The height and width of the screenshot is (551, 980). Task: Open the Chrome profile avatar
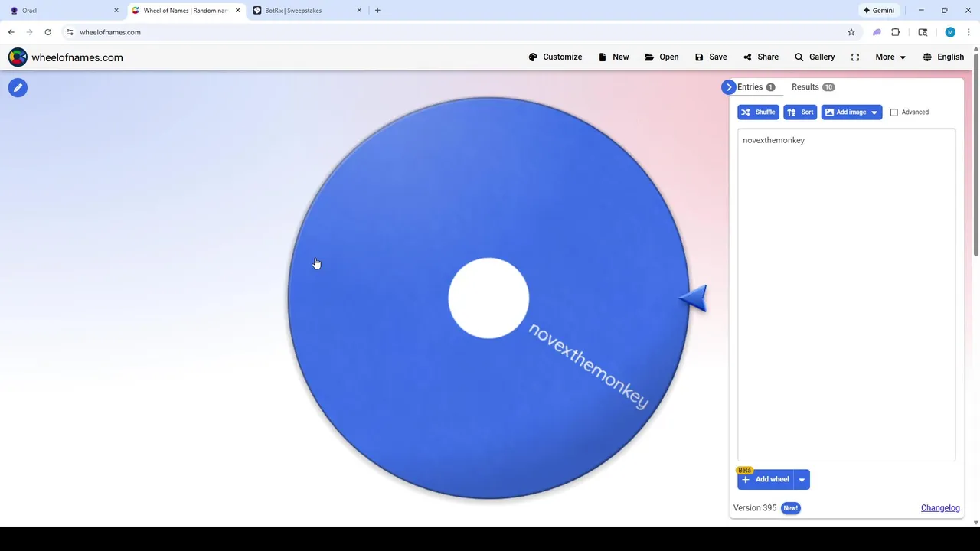(x=950, y=32)
